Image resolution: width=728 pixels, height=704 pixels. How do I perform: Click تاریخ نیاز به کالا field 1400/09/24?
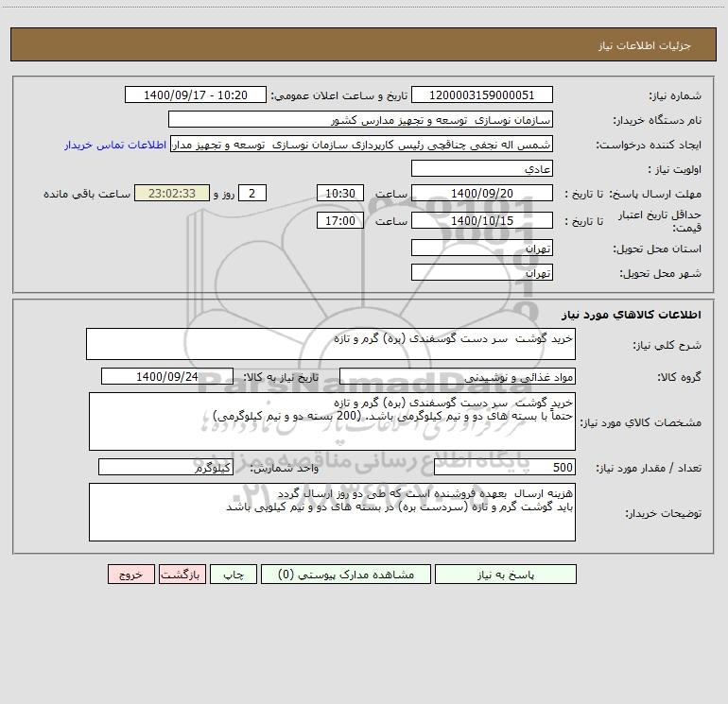pos(167,376)
